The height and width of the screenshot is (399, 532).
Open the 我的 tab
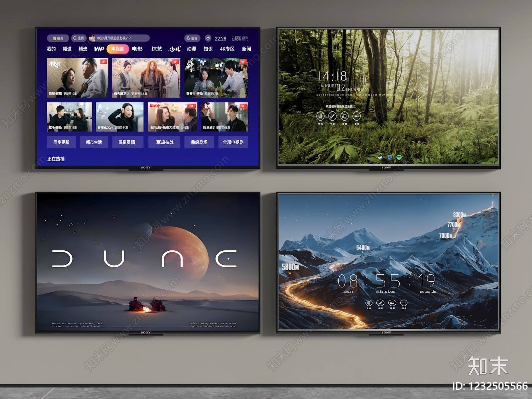click(x=51, y=49)
